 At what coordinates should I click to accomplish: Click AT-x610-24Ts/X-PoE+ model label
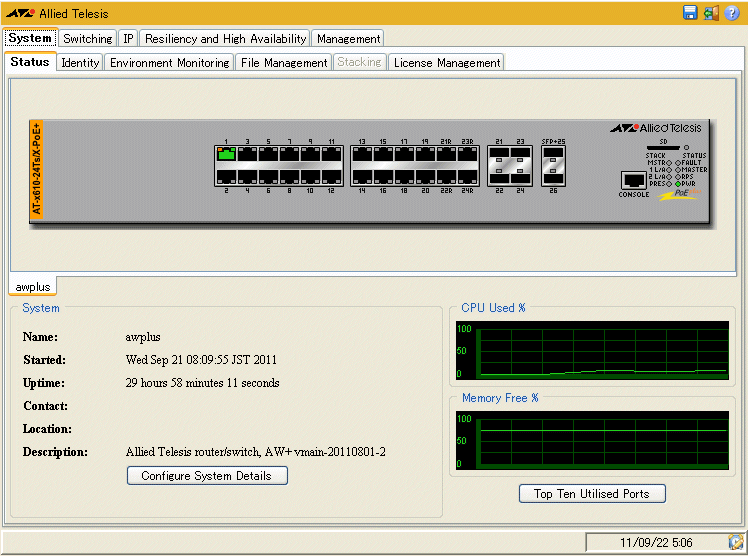pos(37,169)
